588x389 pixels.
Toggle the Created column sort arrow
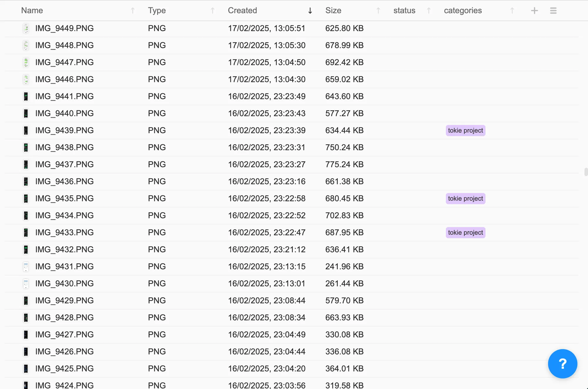pyautogui.click(x=310, y=11)
